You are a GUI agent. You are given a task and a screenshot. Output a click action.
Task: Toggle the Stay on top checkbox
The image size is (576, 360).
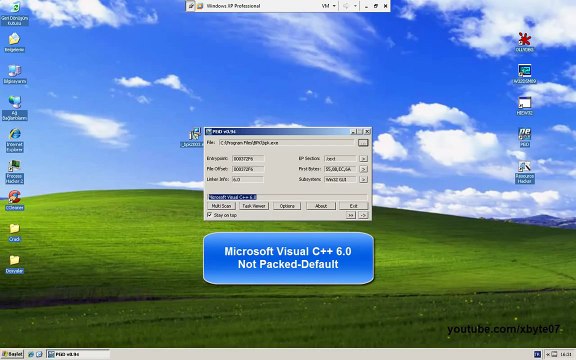coord(210,215)
